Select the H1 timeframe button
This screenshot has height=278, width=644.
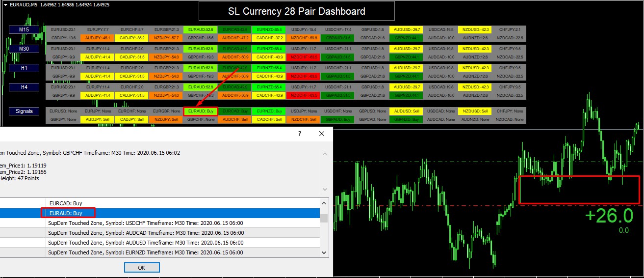[x=24, y=68]
